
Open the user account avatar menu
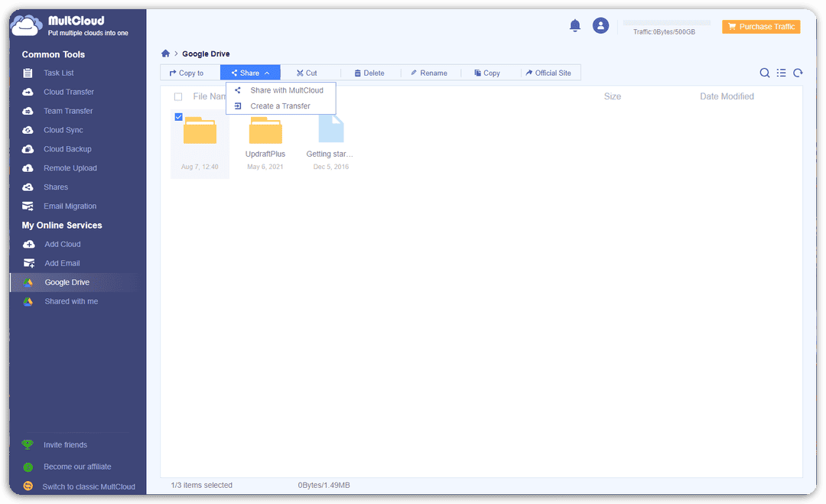point(600,25)
